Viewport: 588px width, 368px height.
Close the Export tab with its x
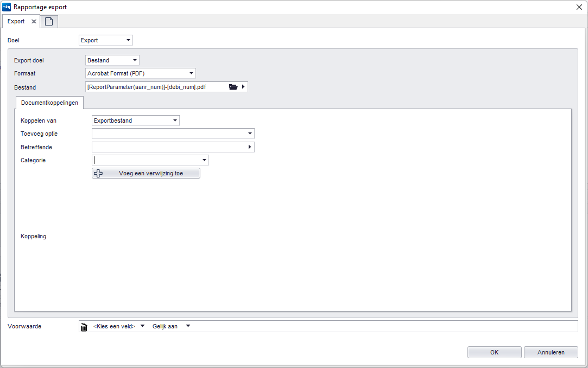pyautogui.click(x=34, y=22)
